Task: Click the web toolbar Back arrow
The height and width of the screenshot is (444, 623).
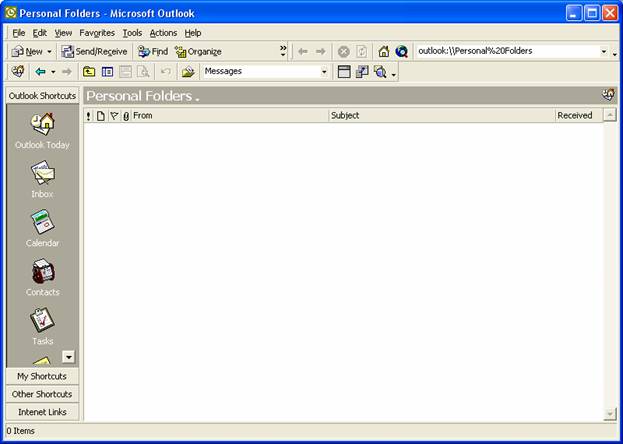Action: (303, 52)
